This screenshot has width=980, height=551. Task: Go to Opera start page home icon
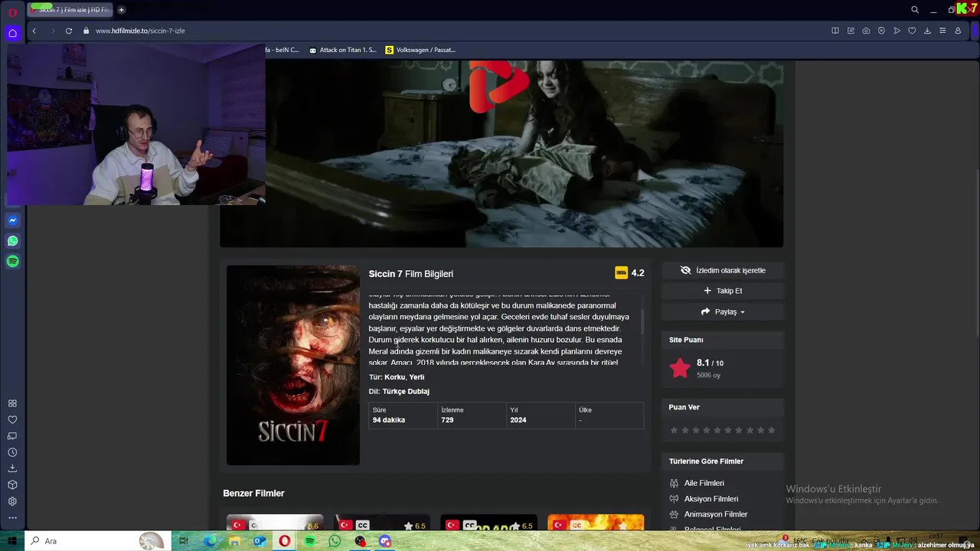[x=12, y=33]
